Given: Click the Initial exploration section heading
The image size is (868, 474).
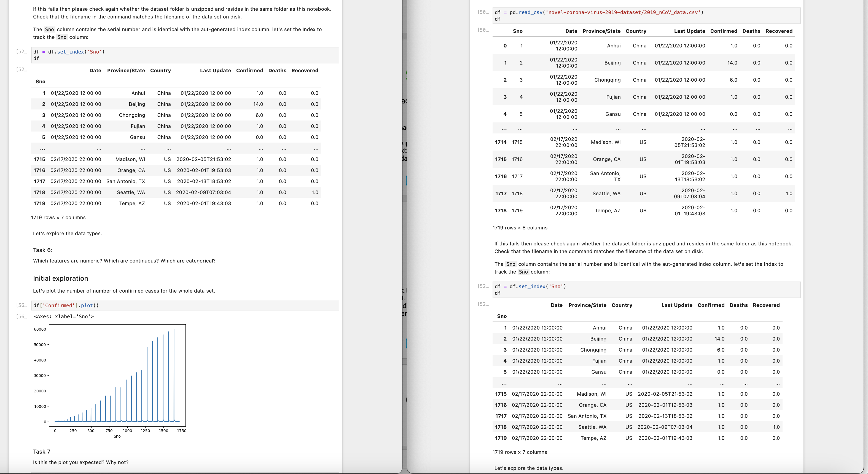Looking at the screenshot, I should click(x=60, y=278).
